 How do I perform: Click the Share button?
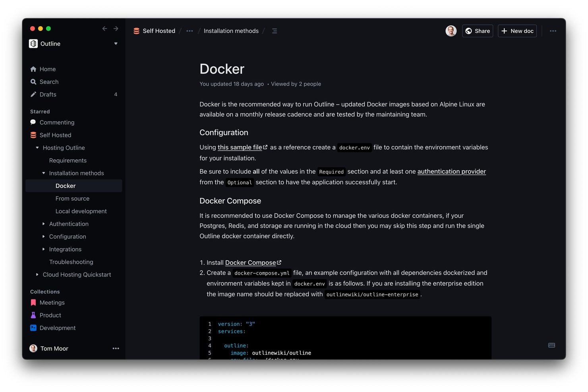pos(478,31)
